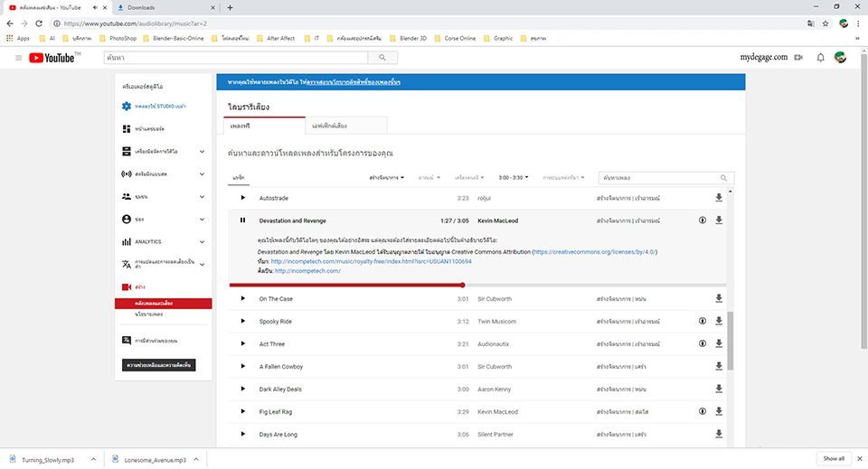
Task: Open the dashboard sidebar item
Action: coord(143,129)
